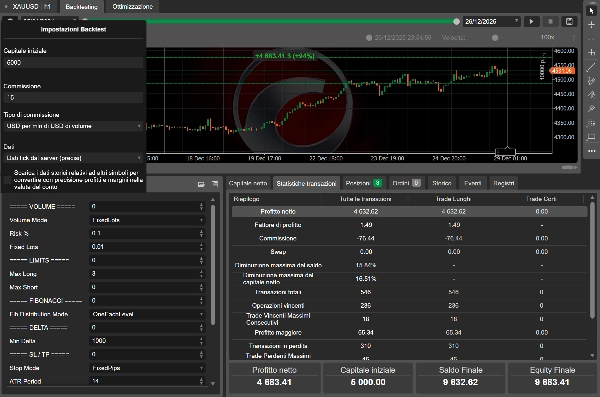Adjust the Max Long stepper arrows
This screenshot has width=600, height=397.
201,274
